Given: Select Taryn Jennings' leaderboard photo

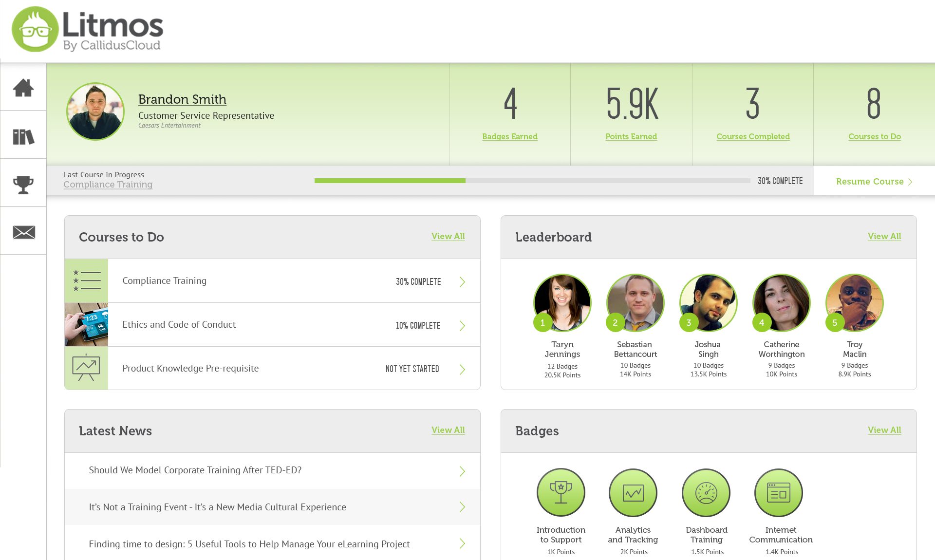Looking at the screenshot, I should (x=562, y=303).
